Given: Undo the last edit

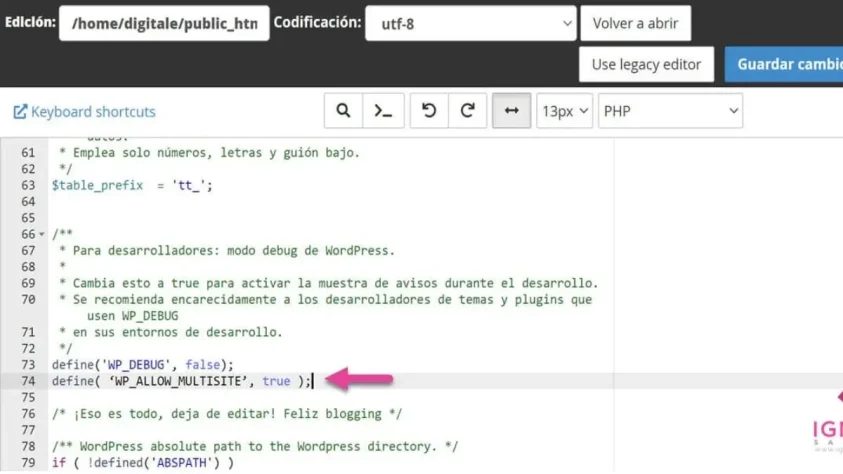Looking at the screenshot, I should click(429, 111).
